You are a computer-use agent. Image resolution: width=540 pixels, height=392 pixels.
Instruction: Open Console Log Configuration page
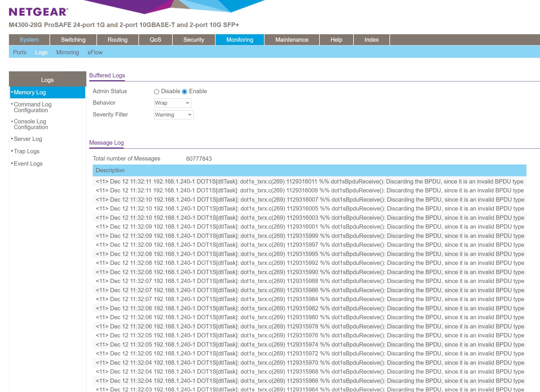tap(31, 124)
